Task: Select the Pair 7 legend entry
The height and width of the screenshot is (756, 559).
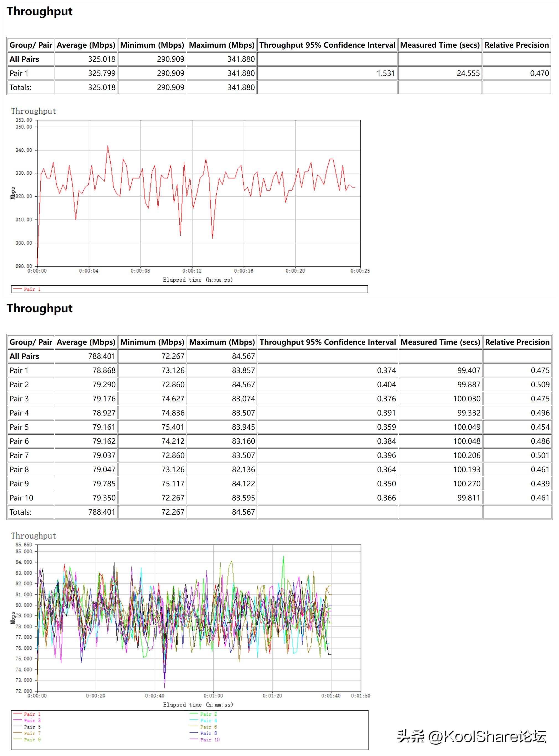Action: [32, 733]
